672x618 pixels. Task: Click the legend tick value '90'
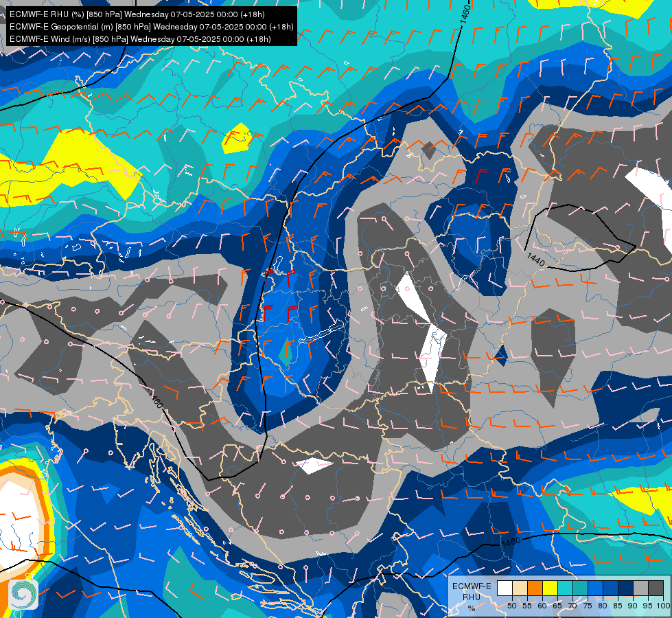[x=633, y=606]
